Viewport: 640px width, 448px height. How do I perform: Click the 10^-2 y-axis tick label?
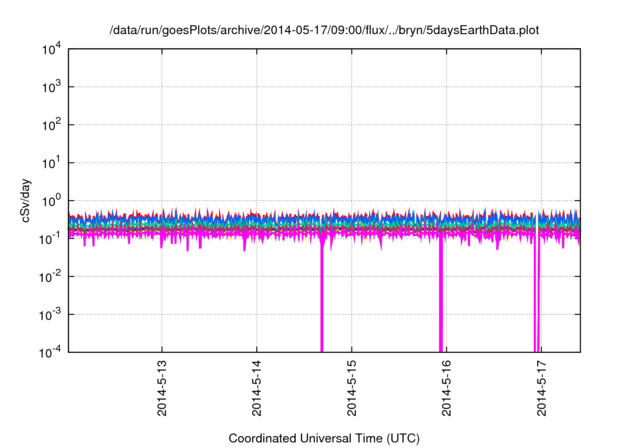[x=50, y=277]
